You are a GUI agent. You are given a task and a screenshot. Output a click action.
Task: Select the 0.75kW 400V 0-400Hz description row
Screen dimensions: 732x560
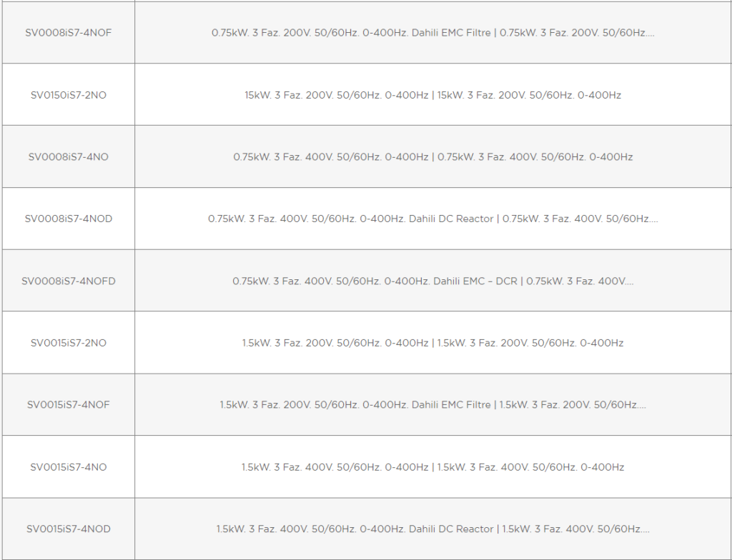[432, 157]
